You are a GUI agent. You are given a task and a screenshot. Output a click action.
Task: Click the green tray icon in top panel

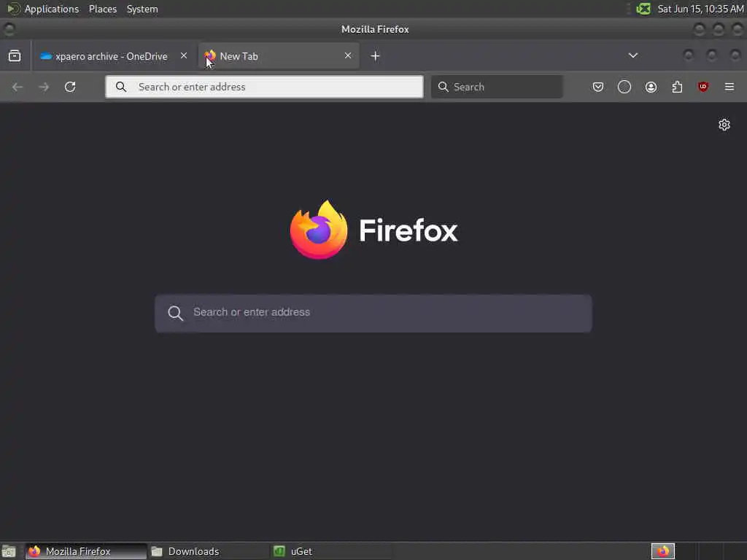click(x=643, y=9)
